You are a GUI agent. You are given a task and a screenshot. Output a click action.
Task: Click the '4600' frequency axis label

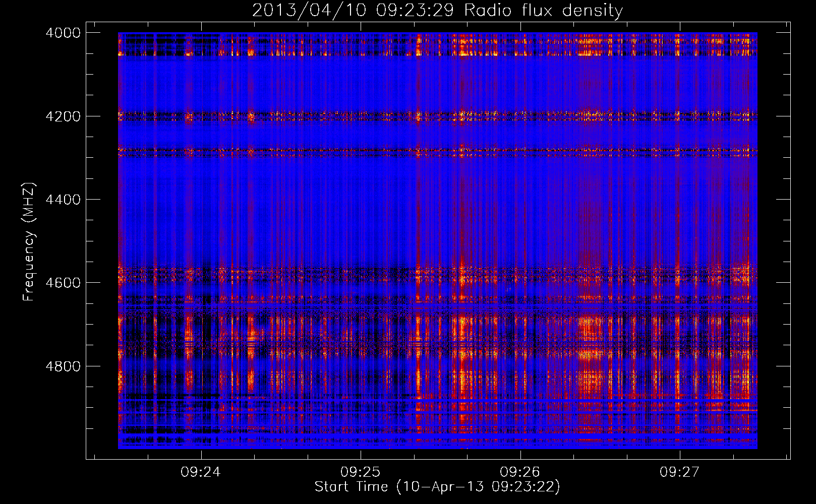63,283
